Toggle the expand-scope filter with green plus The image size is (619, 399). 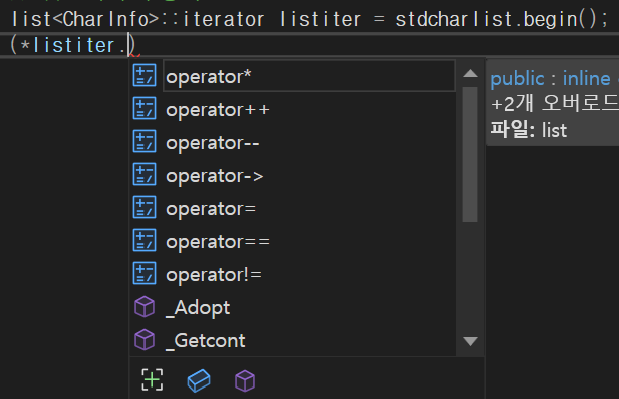[152, 380]
